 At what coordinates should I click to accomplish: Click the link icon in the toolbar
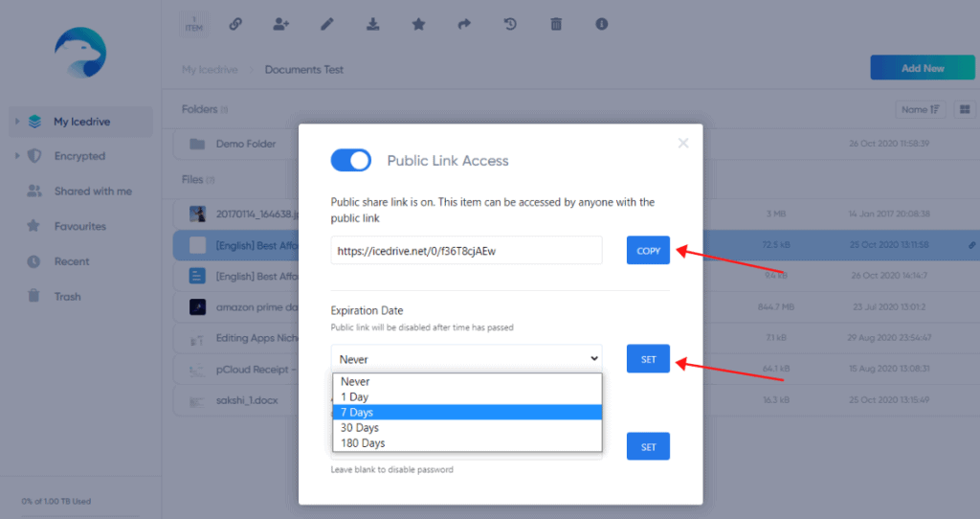click(x=235, y=24)
